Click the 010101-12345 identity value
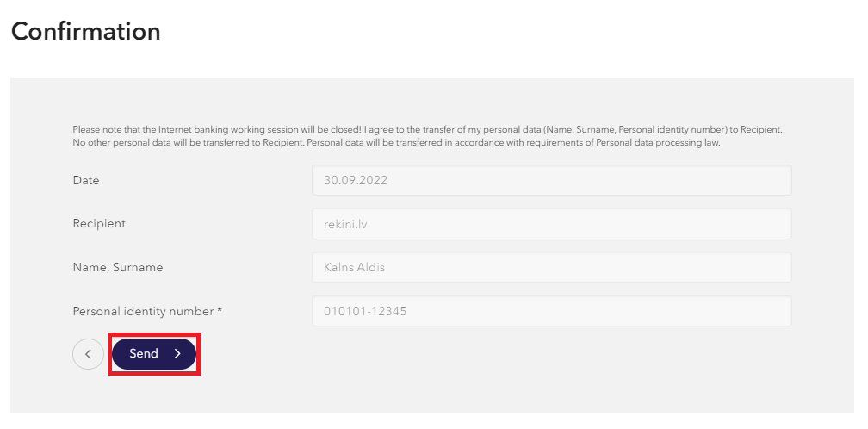Viewport: 868px width, 429px height. coord(365,311)
